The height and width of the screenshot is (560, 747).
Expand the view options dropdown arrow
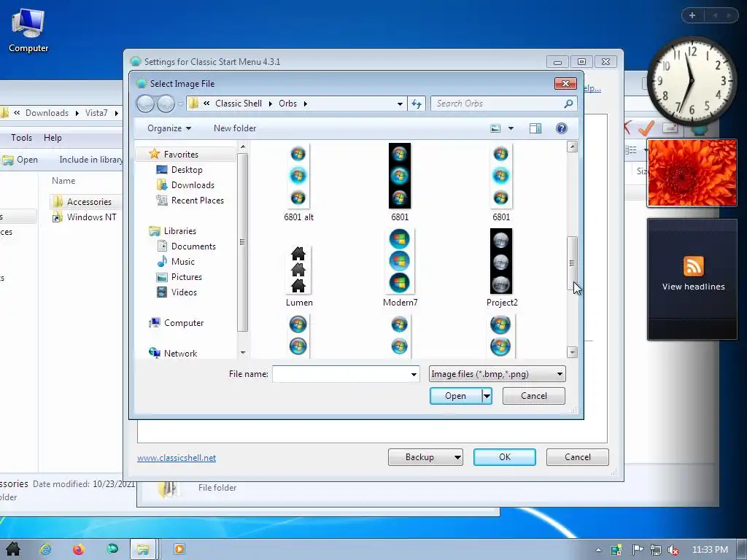(511, 128)
